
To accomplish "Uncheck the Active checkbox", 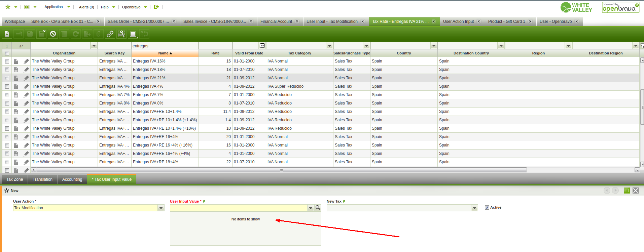I will click(487, 208).
